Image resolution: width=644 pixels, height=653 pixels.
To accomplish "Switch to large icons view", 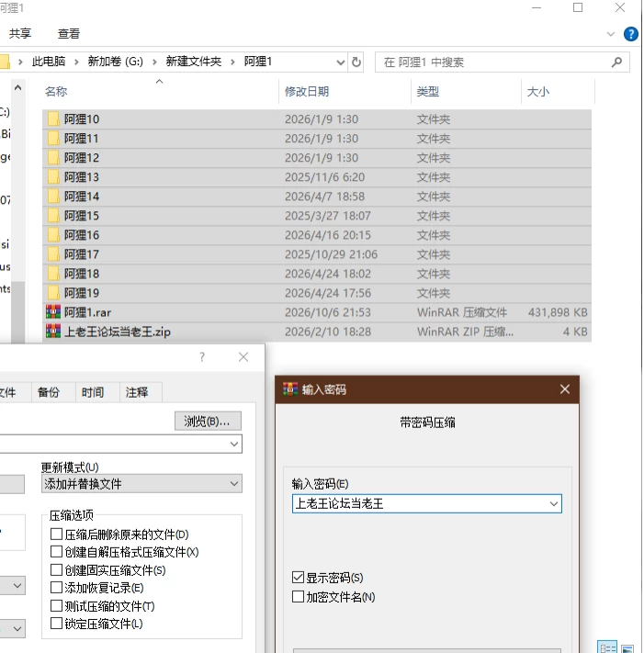I will pyautogui.click(x=627, y=648).
